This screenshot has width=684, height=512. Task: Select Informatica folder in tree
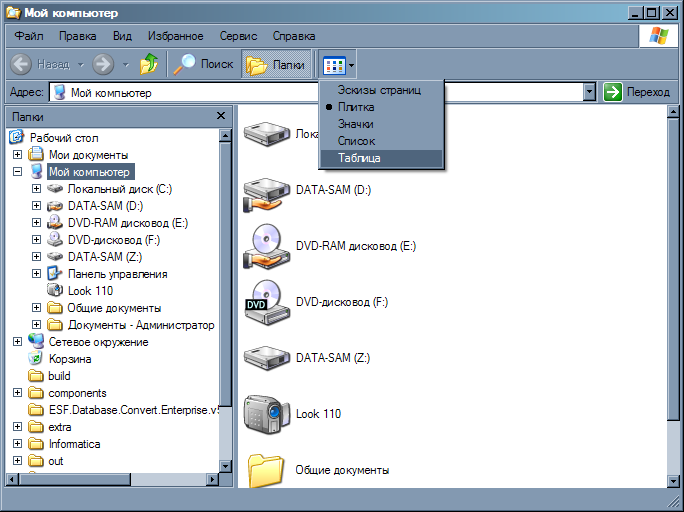pyautogui.click(x=74, y=444)
